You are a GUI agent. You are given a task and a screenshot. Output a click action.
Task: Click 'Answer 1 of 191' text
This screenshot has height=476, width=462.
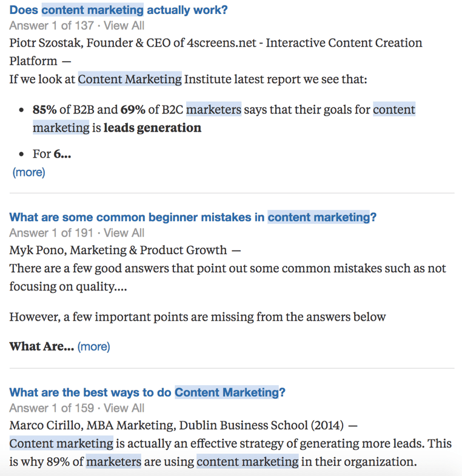[x=52, y=233]
